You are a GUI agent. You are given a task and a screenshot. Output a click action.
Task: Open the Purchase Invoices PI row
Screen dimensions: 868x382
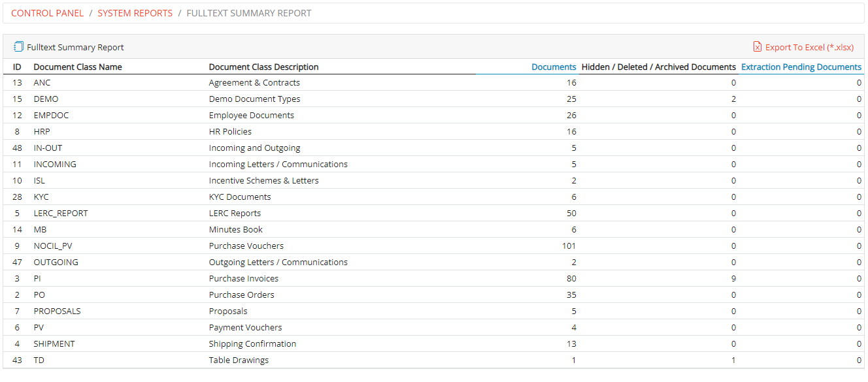pos(37,278)
